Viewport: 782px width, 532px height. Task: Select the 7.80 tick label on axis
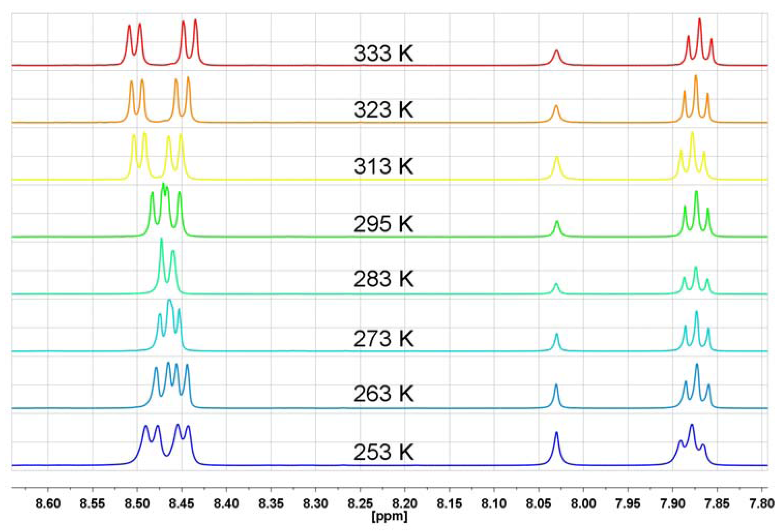pos(762,504)
